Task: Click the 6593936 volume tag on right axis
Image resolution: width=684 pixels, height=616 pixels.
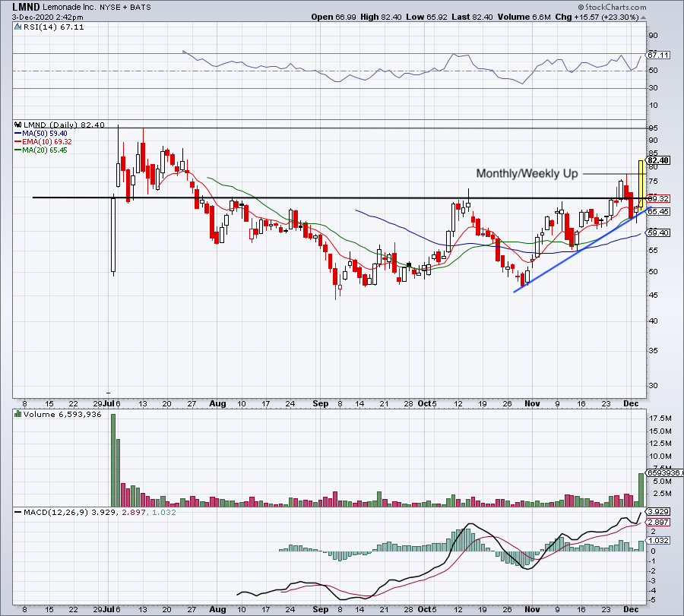Action: tap(665, 473)
